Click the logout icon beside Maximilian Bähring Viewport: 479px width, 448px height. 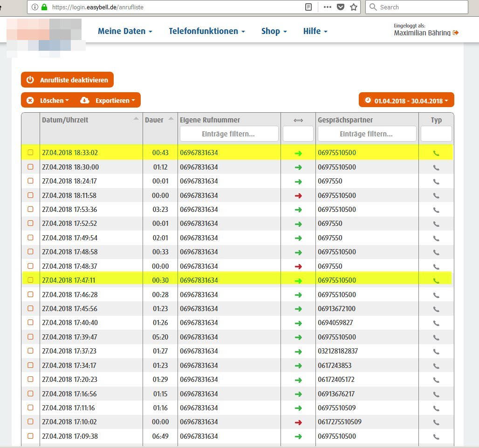tap(456, 33)
